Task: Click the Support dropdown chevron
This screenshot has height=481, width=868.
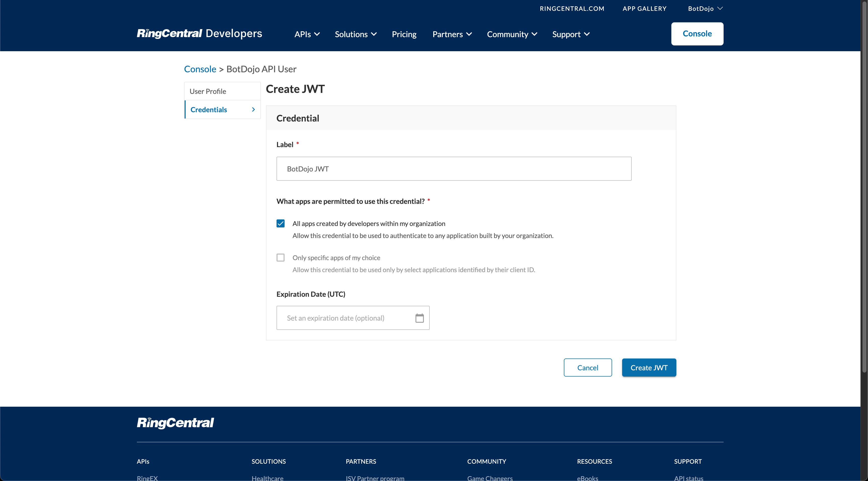Action: [x=587, y=34]
